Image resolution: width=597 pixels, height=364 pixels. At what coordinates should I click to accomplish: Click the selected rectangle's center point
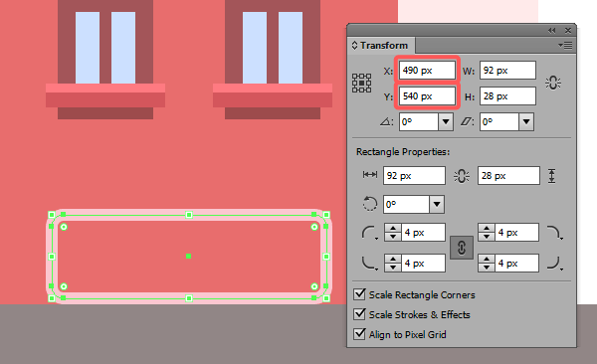pyautogui.click(x=188, y=257)
